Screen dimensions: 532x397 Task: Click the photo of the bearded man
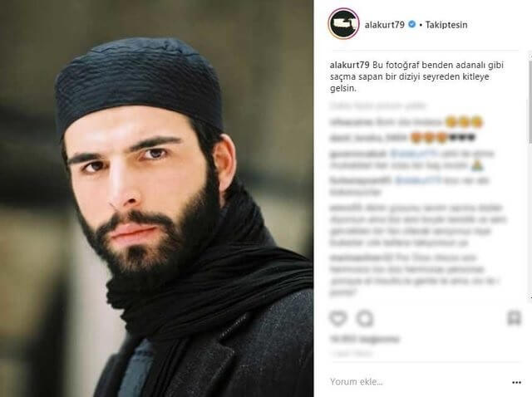coord(157,198)
